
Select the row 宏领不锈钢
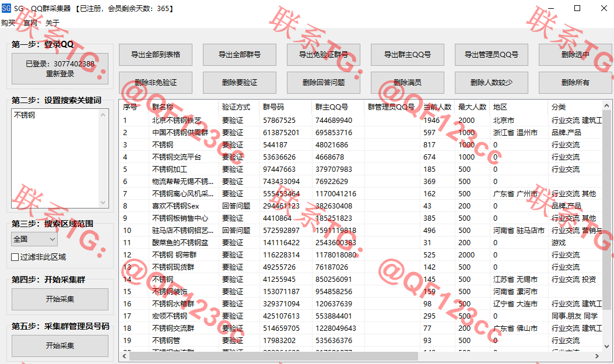click(x=361, y=316)
